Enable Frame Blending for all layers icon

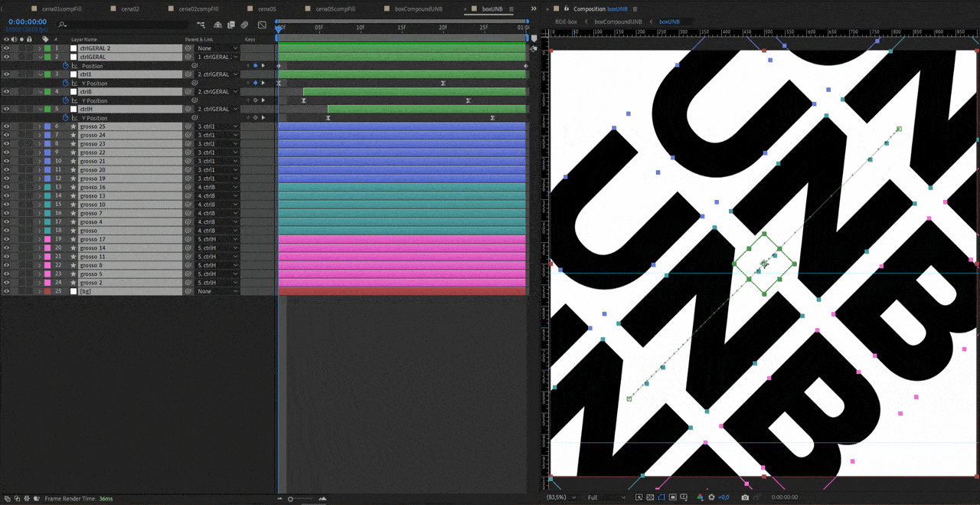click(231, 25)
